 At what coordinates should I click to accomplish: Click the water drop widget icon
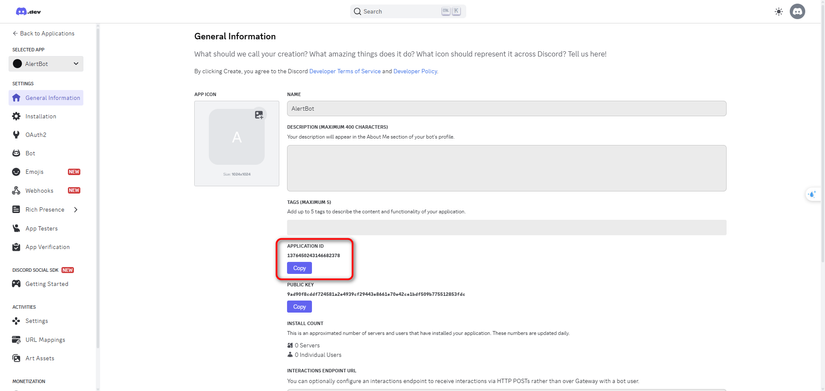[x=813, y=194]
